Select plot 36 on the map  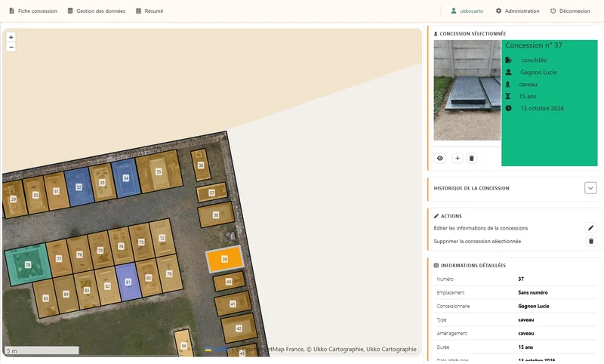coord(201,165)
